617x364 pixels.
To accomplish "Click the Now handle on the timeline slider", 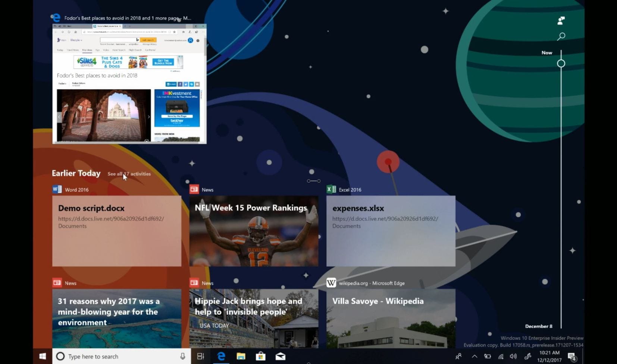I will pyautogui.click(x=561, y=63).
